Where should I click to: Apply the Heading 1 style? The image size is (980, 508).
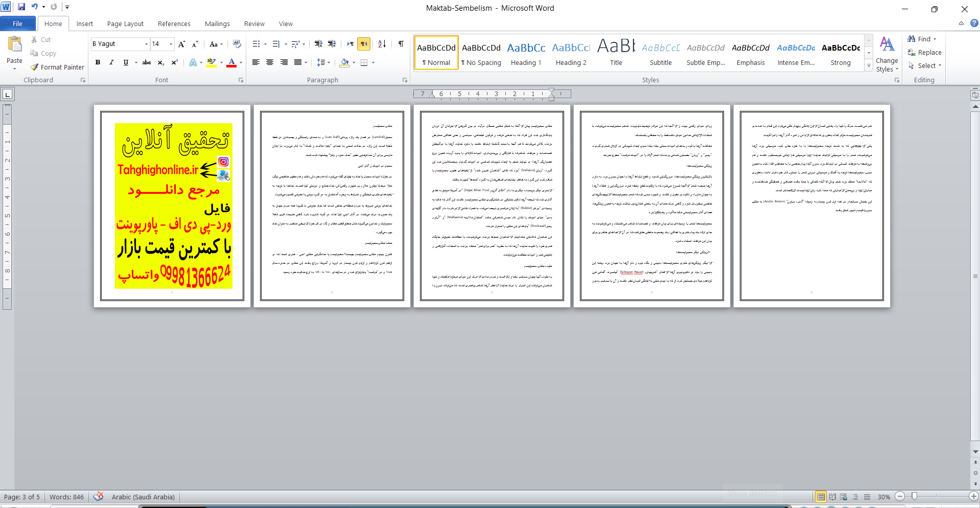click(x=526, y=53)
